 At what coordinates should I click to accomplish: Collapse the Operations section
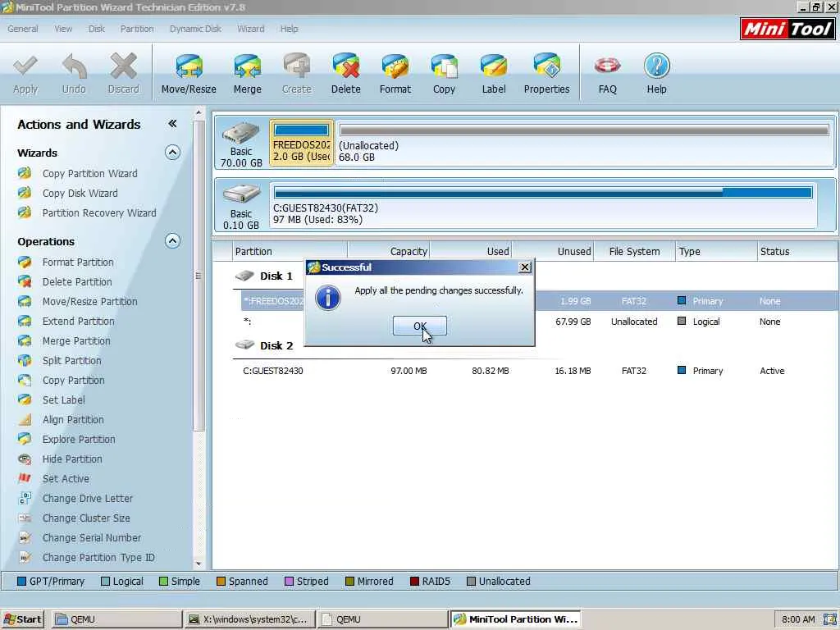(172, 241)
